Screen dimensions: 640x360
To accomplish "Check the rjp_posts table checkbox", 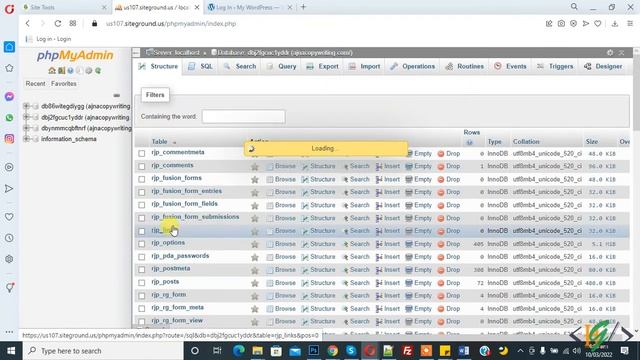I will pos(142,283).
